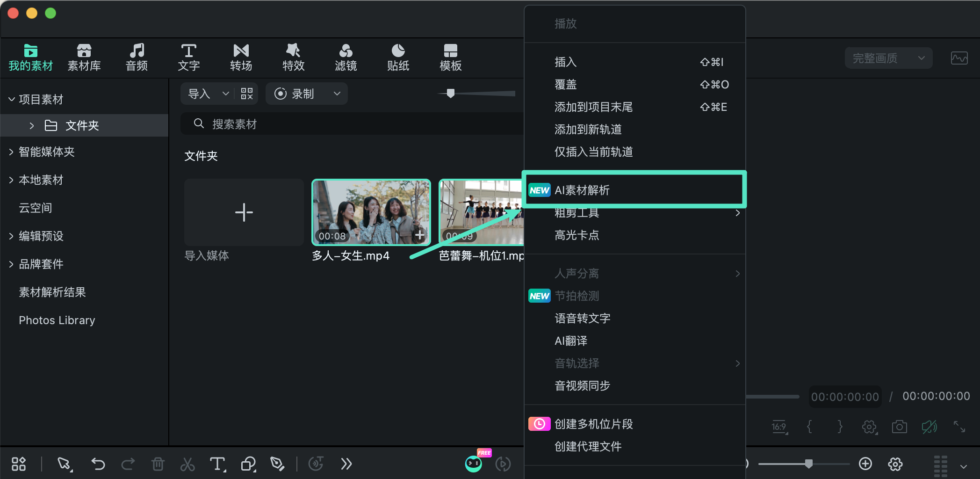Image resolution: width=980 pixels, height=479 pixels.
Task: Choose 添加到新轨道 in the context menu
Action: click(x=634, y=129)
